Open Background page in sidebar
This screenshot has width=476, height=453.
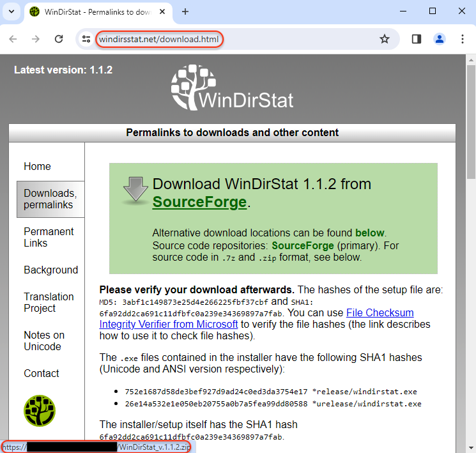(50, 270)
